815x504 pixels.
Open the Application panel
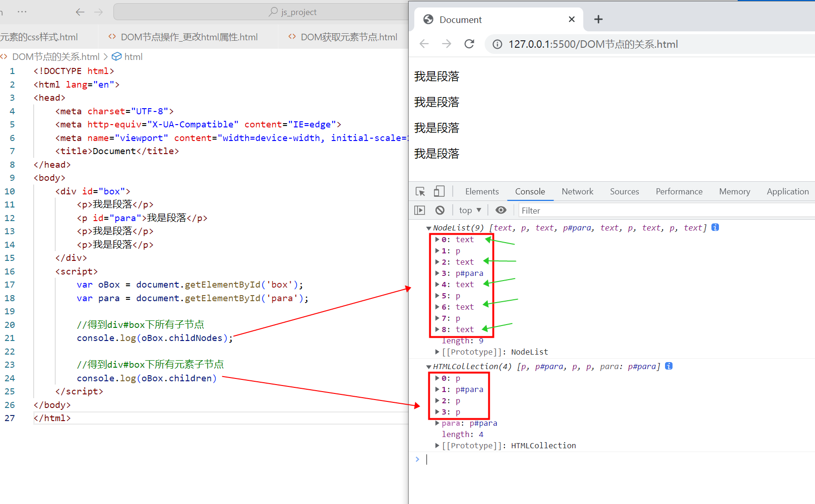787,192
